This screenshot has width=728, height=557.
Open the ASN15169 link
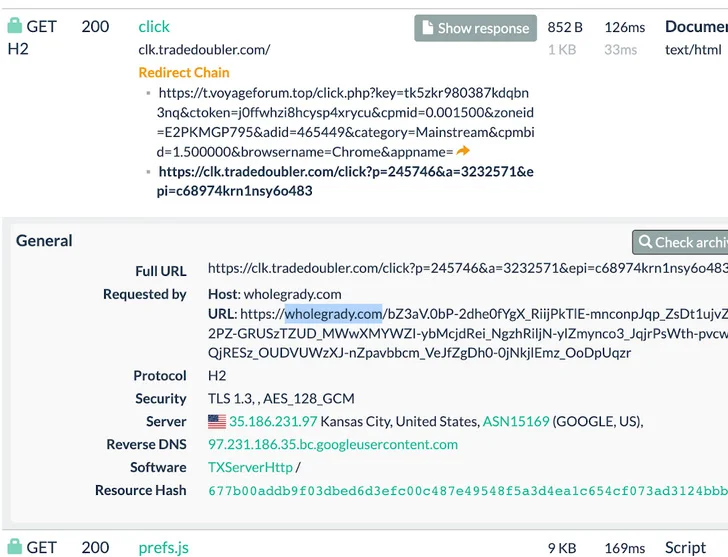tap(516, 421)
